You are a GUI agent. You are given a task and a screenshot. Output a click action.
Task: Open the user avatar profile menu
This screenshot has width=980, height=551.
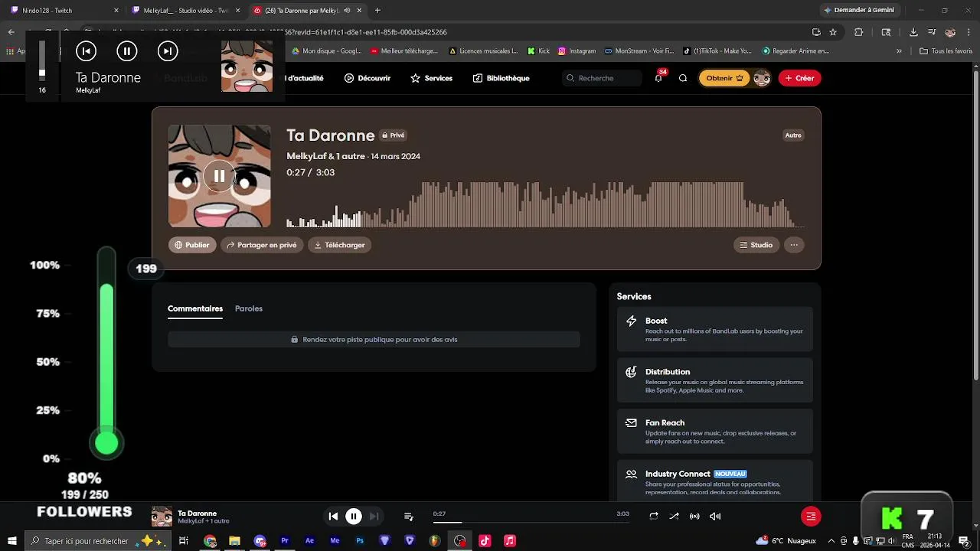pos(762,78)
